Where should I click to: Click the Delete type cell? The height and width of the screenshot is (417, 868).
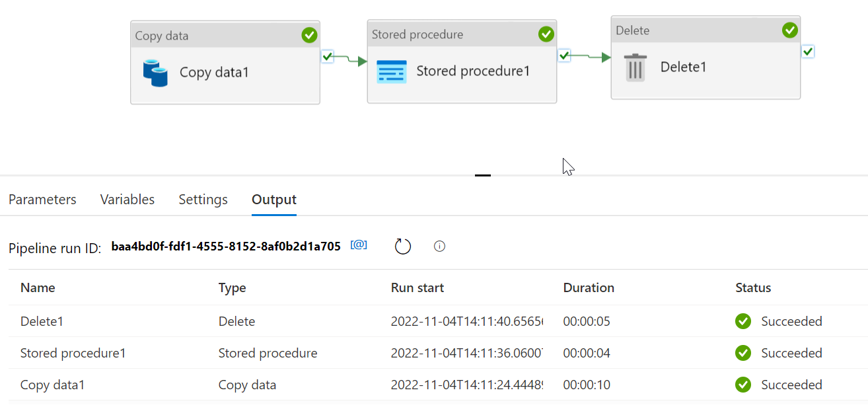click(236, 321)
